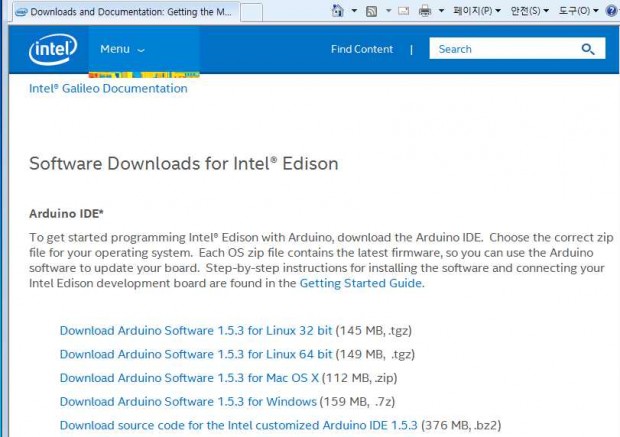Open the 안전(S) menu
Image resolution: width=620 pixels, height=437 pixels.
tap(529, 11)
